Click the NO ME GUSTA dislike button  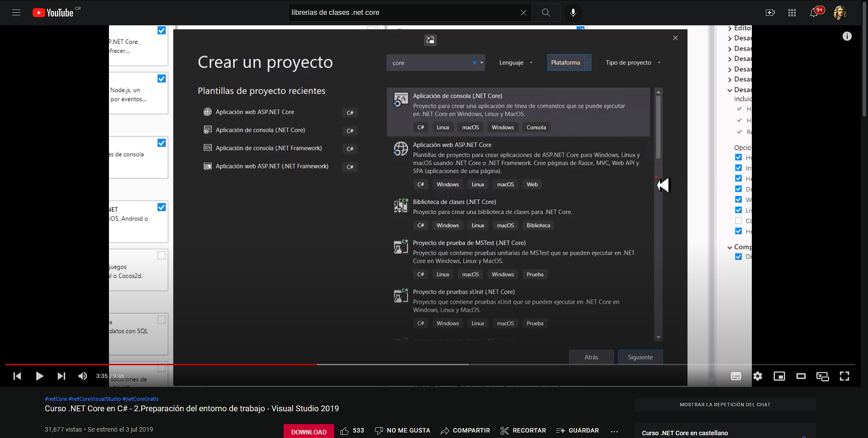pos(402,431)
